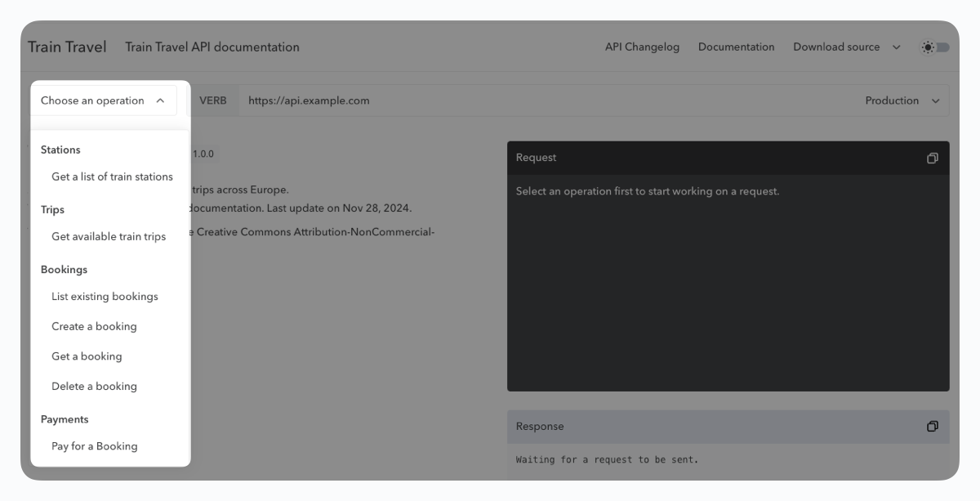Viewport: 980px width, 501px height.
Task: Click the Train Travel logo
Action: pos(67,47)
